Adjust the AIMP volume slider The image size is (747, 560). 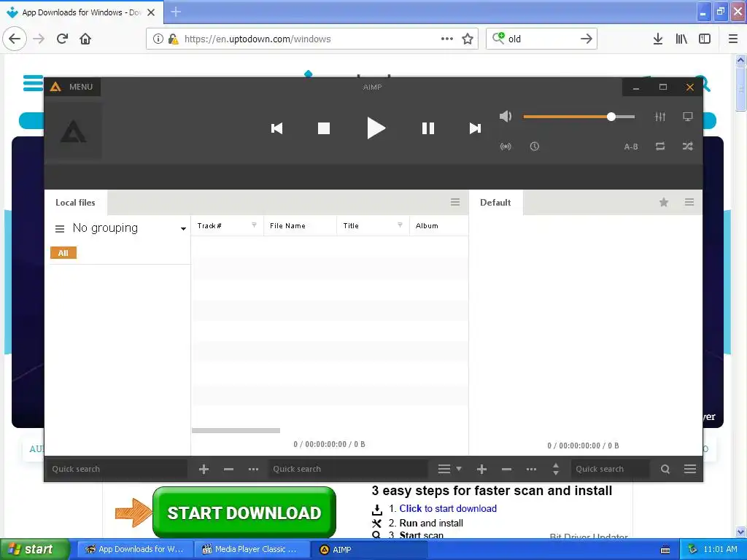(578, 117)
